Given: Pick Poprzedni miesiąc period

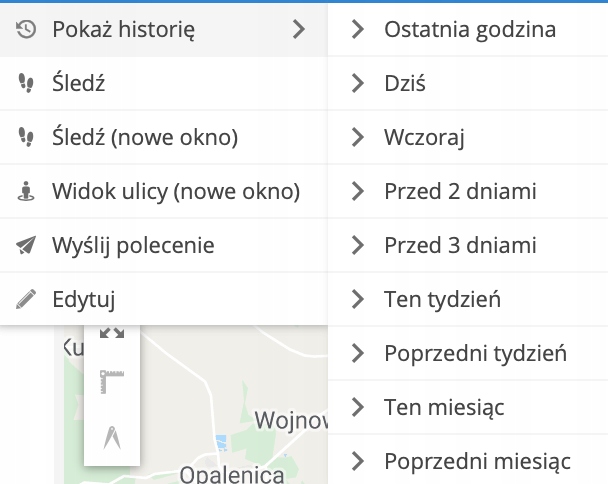Looking at the screenshot, I should tap(468, 460).
